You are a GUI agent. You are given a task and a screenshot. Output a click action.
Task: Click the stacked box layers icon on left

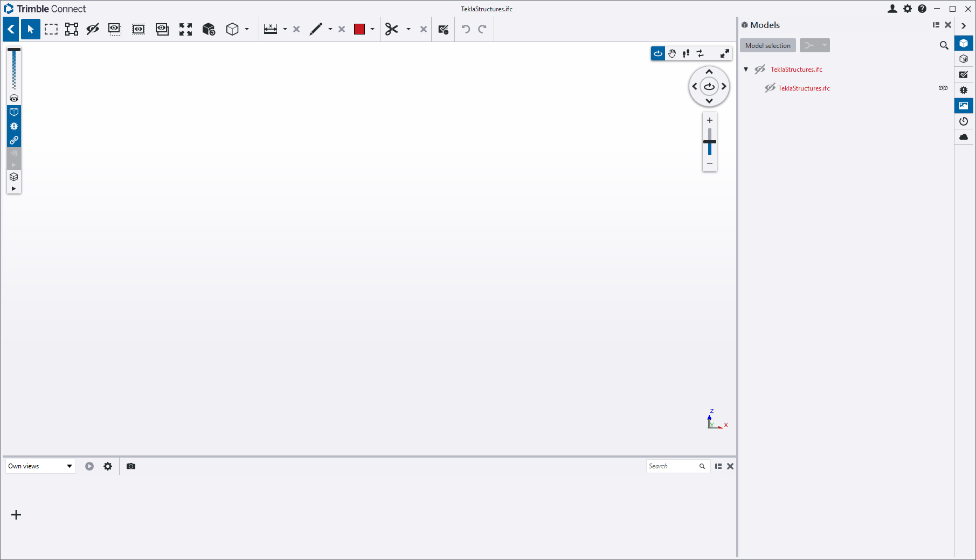[x=14, y=177]
